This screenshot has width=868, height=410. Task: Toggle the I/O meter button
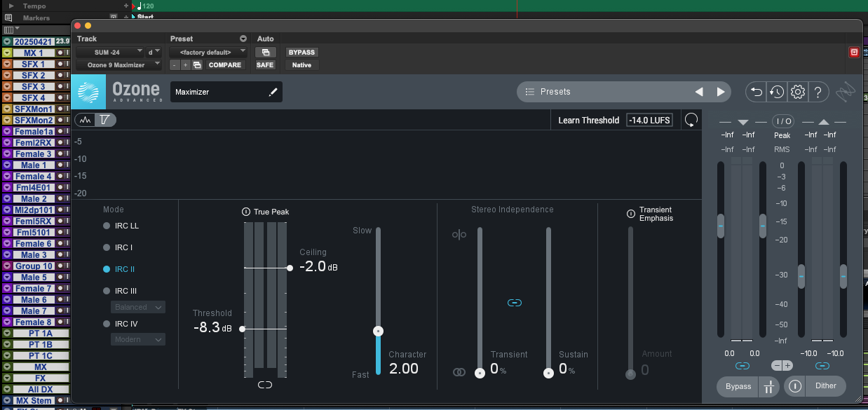coord(783,121)
